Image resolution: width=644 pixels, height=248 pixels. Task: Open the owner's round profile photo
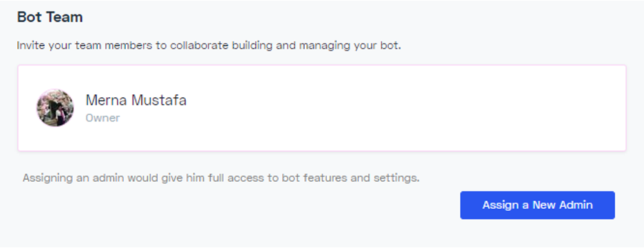tap(55, 107)
